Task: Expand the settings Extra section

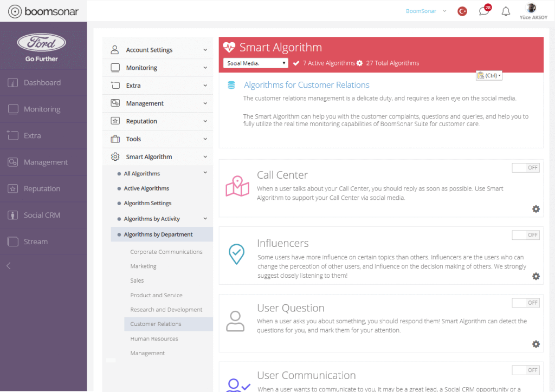Action: 158,86
